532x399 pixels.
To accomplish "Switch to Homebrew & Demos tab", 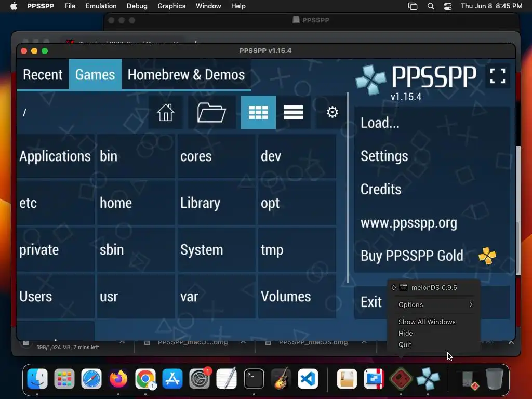I will click(x=186, y=75).
